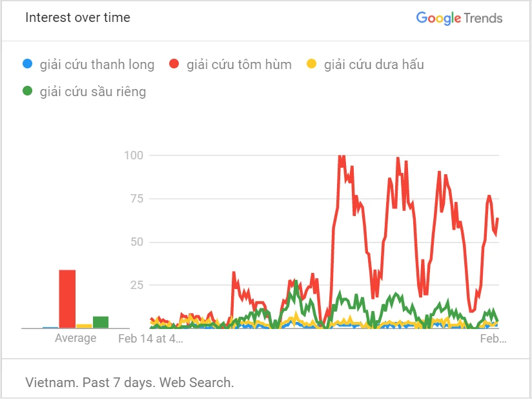
Task: Click the yellow dot for giải cứu dưa hấu
Action: click(x=311, y=65)
